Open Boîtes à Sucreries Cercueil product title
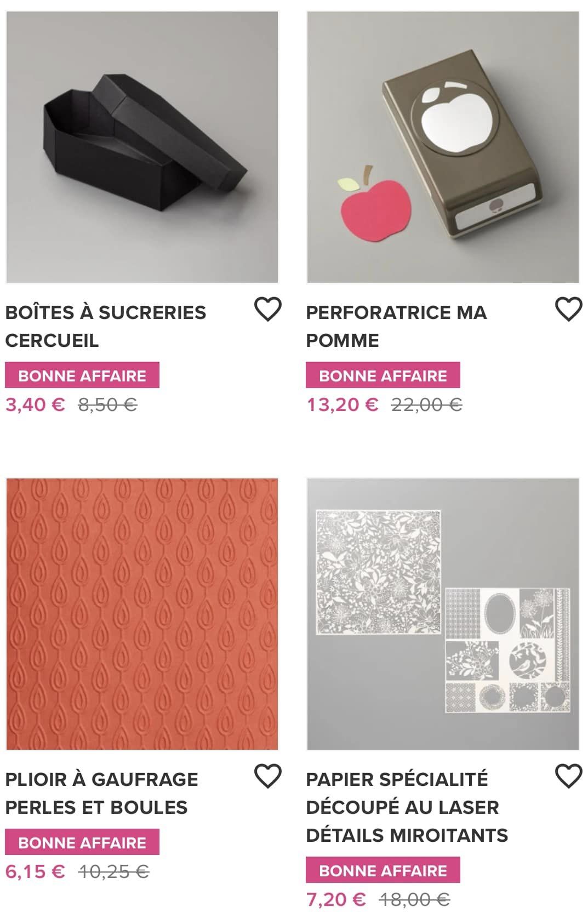Image resolution: width=588 pixels, height=918 pixels. 106,326
